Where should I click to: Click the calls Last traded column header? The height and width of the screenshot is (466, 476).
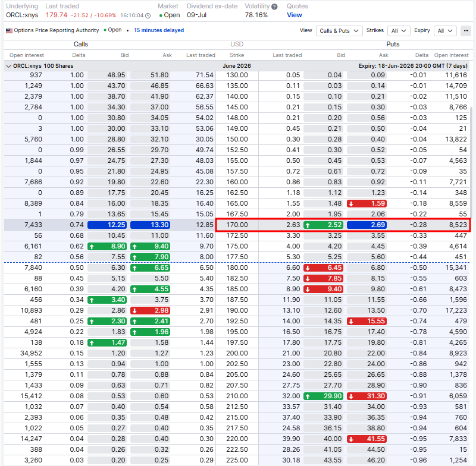[x=201, y=55]
